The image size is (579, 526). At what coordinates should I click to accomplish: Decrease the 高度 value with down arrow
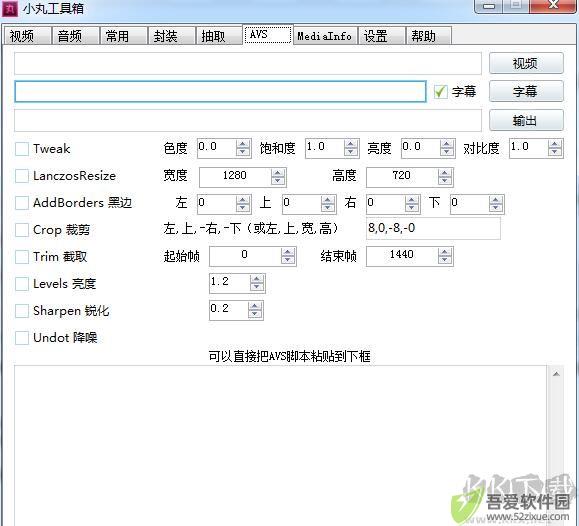point(445,181)
